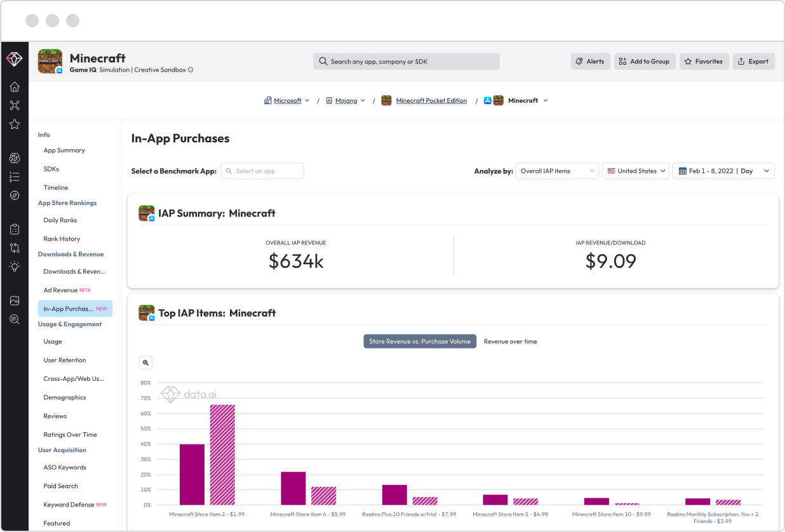Open the Overall IAP items dropdown

[557, 171]
